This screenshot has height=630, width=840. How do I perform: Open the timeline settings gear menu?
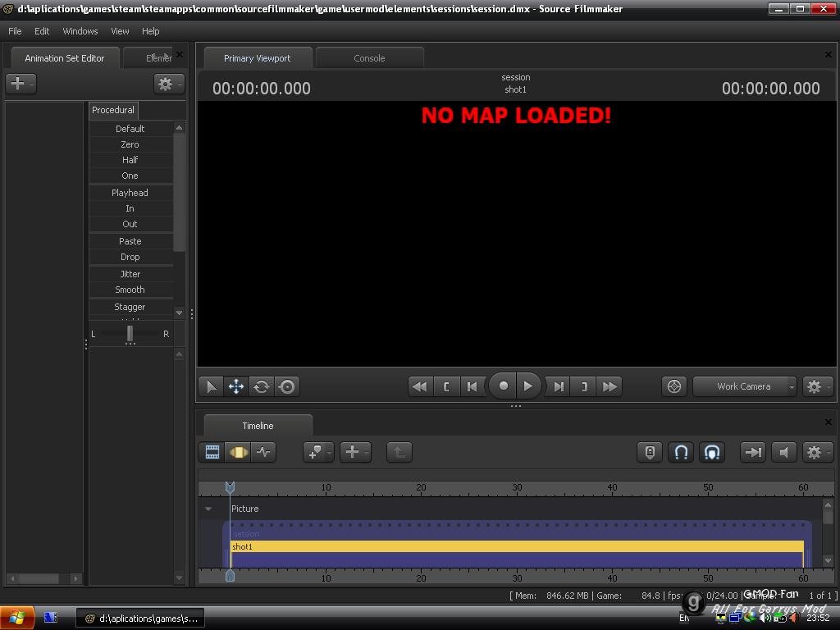pos(818,452)
